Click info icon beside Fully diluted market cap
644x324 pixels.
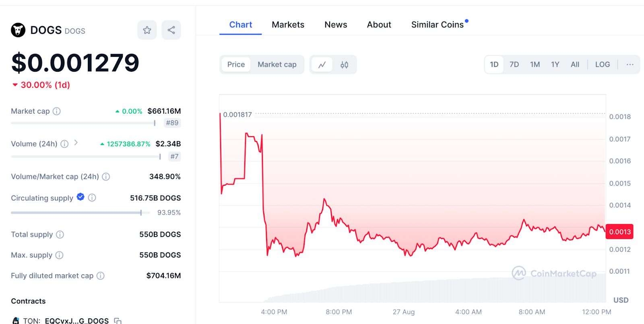101,276
